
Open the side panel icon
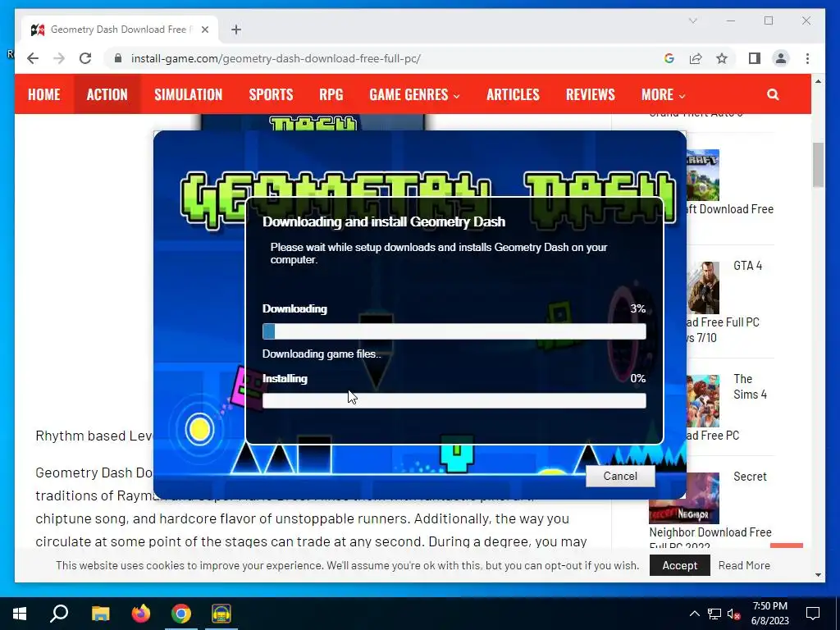tap(755, 58)
